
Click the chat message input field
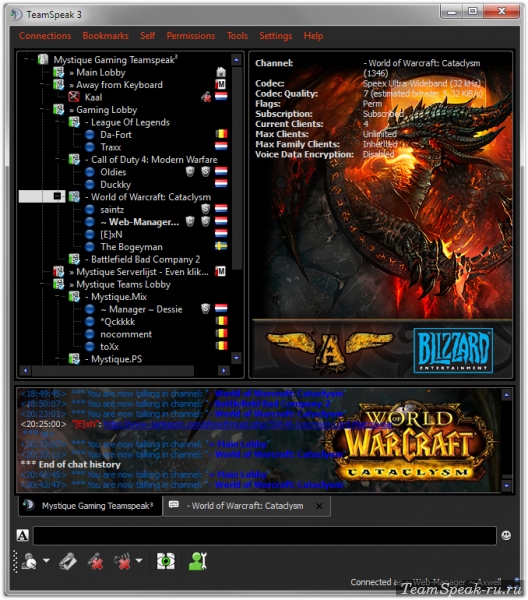[265, 535]
